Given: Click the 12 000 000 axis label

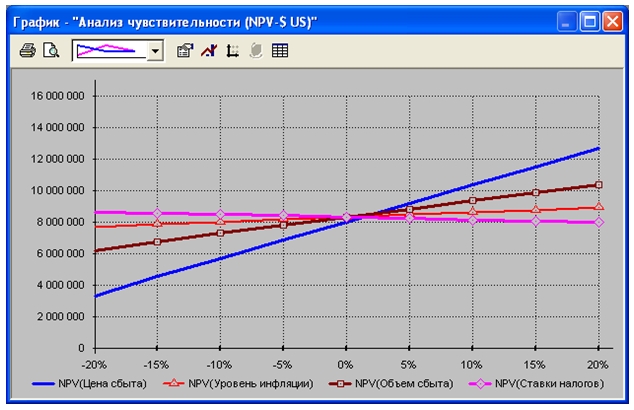Looking at the screenshot, I should pos(58,159).
